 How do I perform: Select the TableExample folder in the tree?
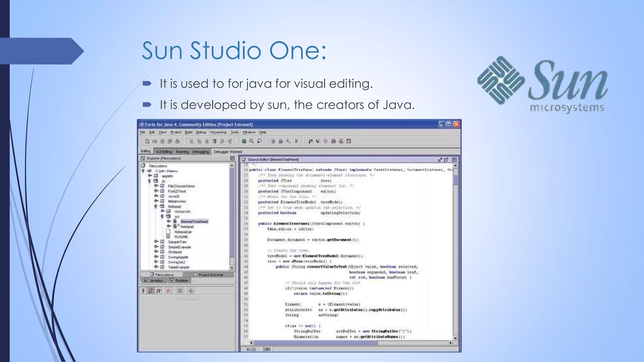179,267
